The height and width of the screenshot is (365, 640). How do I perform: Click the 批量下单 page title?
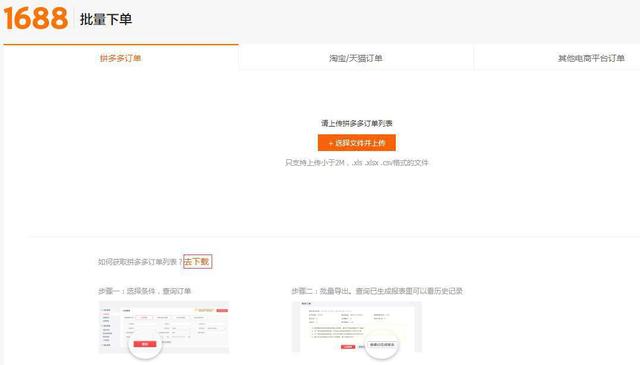(x=106, y=19)
